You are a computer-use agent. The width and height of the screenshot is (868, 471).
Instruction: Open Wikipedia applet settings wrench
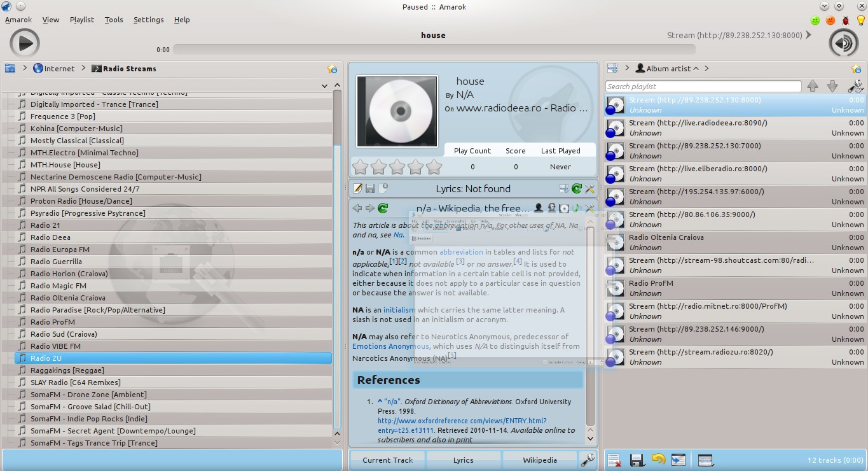pyautogui.click(x=590, y=208)
